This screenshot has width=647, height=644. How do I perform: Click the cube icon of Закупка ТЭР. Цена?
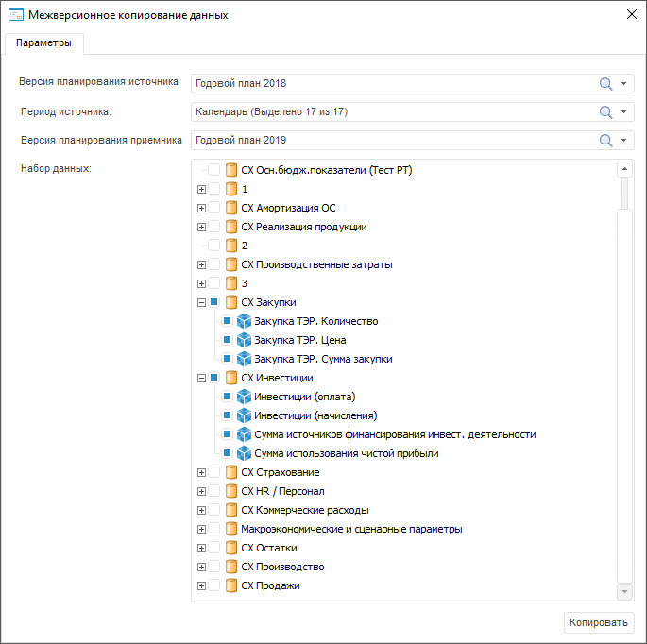pos(243,340)
